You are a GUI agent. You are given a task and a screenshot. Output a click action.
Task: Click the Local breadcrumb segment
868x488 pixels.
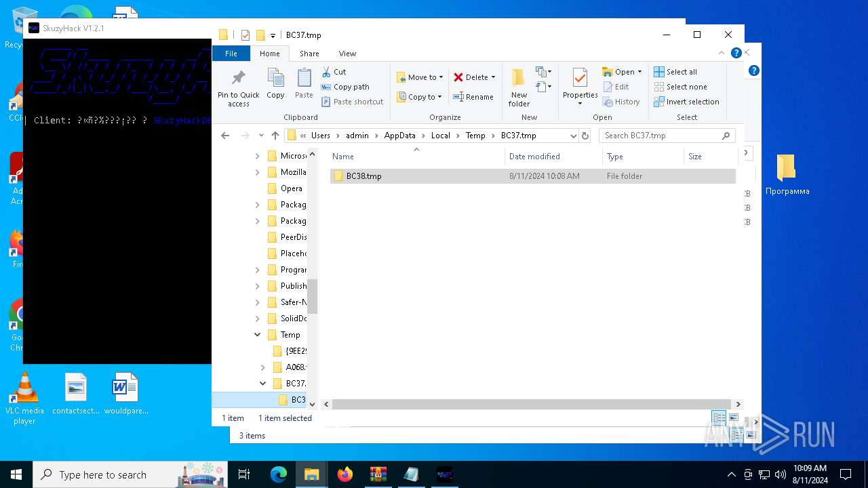click(441, 136)
